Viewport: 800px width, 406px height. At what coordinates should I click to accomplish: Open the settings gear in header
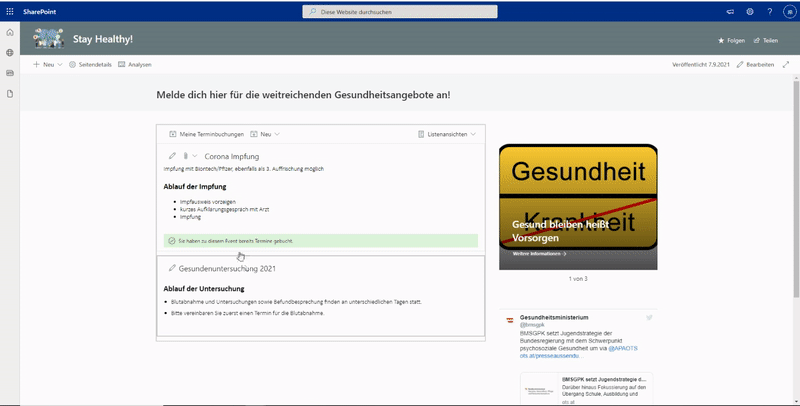coord(749,11)
